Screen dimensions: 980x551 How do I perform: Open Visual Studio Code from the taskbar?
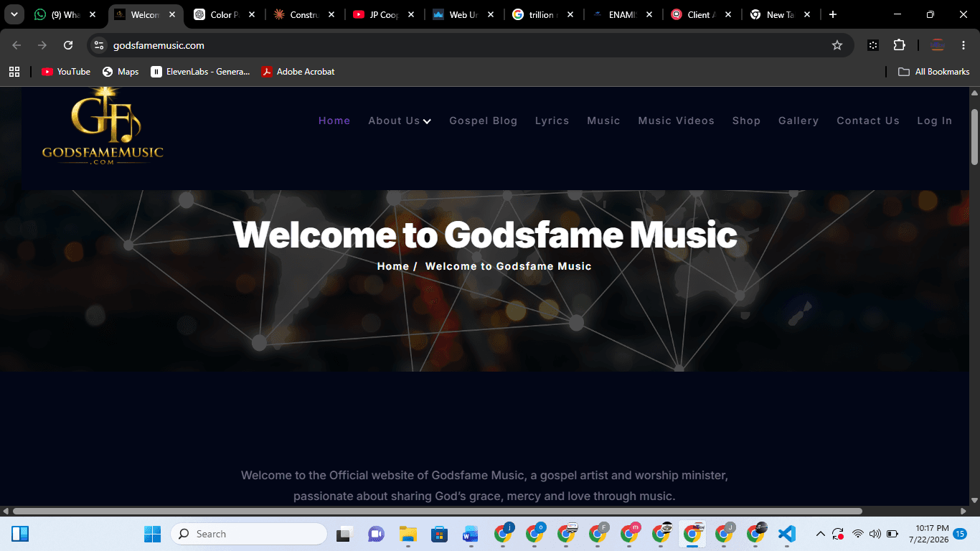tap(787, 534)
